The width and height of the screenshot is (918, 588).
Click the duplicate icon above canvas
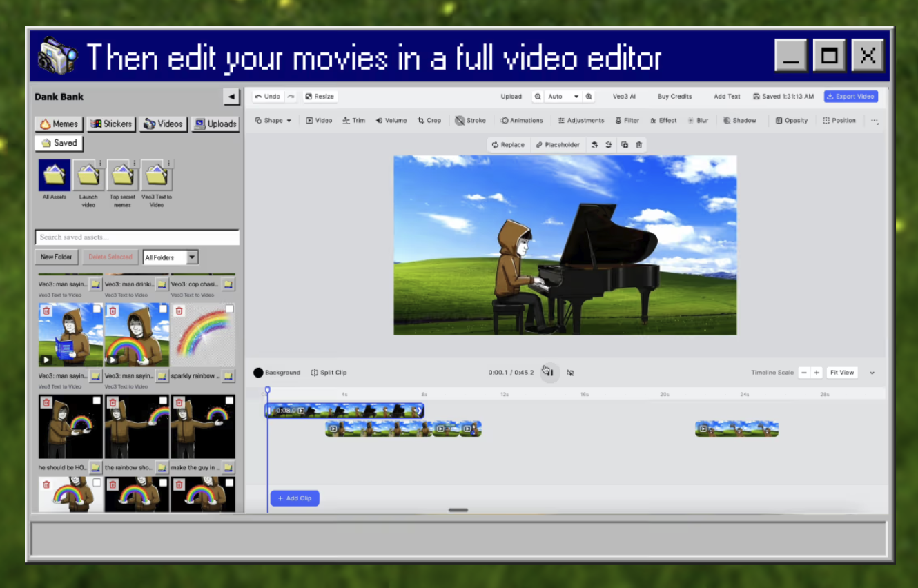625,145
